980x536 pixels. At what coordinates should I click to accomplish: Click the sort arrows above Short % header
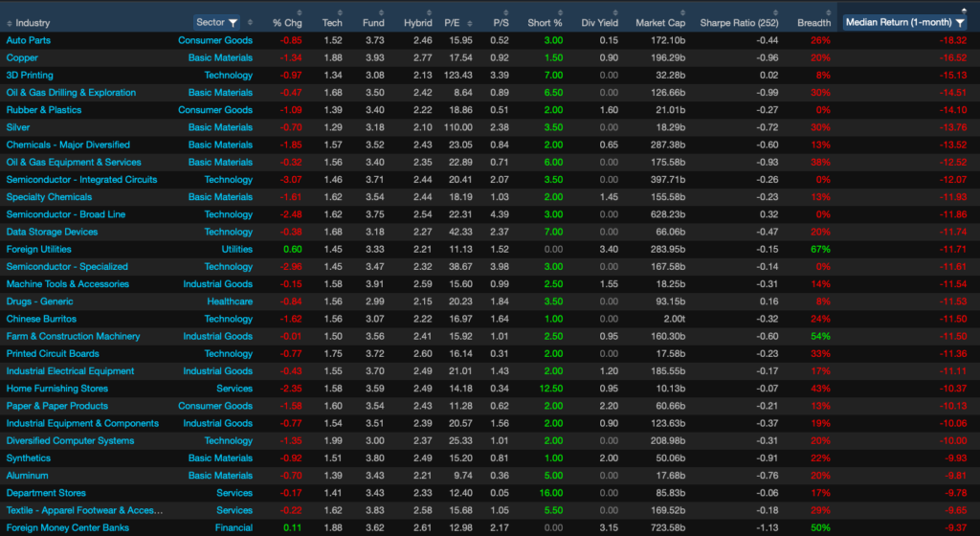click(559, 12)
